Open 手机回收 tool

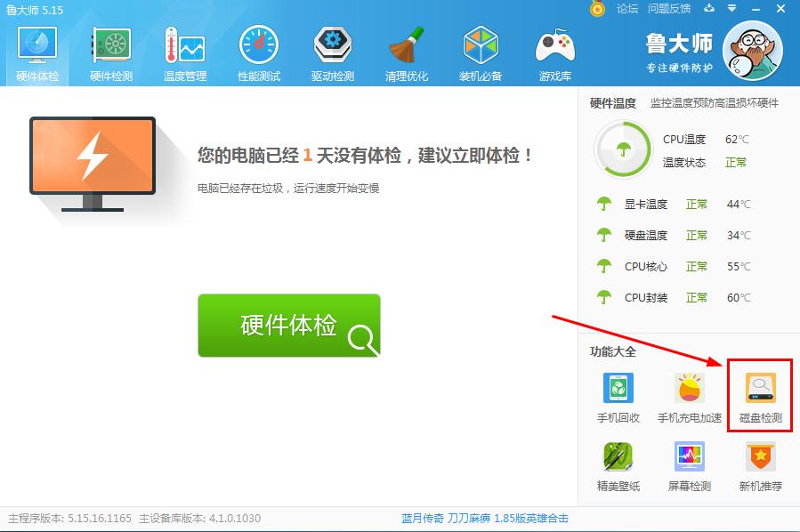618,398
